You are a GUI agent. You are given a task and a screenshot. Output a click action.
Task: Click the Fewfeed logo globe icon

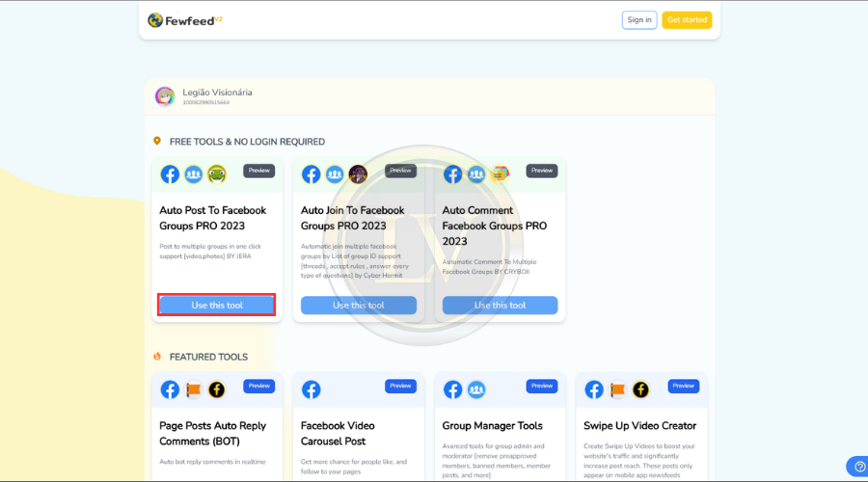pos(155,20)
